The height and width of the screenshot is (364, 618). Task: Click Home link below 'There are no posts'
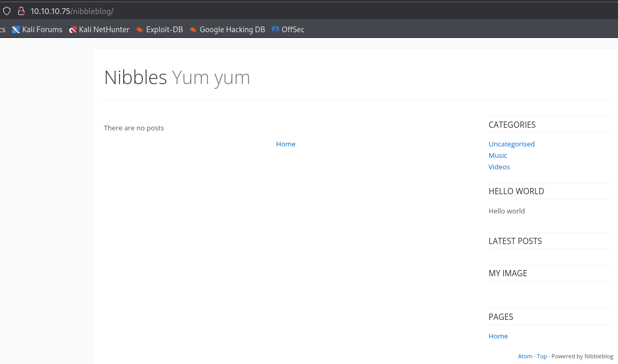click(285, 144)
